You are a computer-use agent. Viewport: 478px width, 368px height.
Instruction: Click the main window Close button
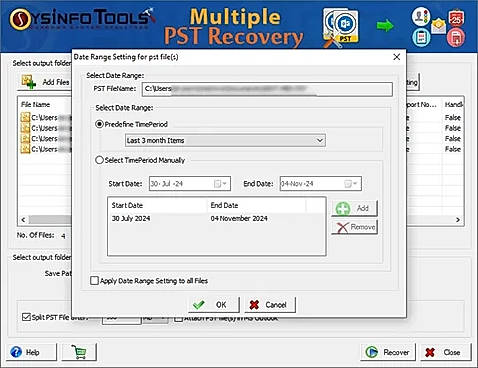tap(446, 352)
